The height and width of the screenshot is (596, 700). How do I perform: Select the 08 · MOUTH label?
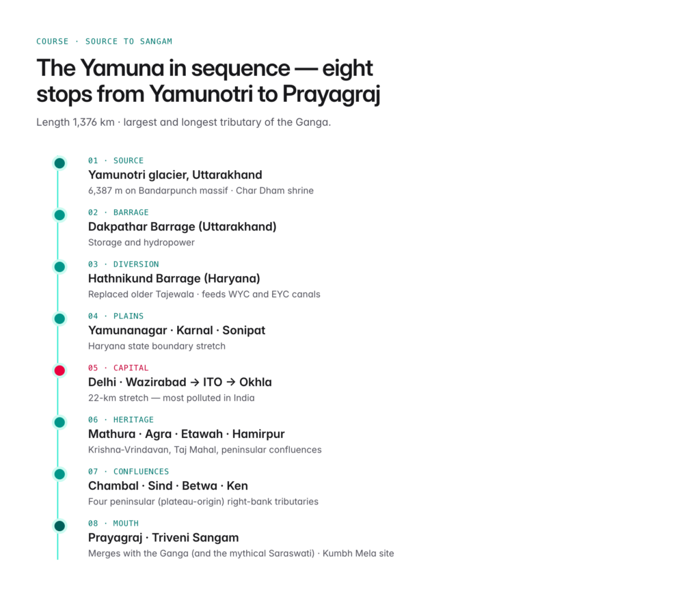click(113, 524)
